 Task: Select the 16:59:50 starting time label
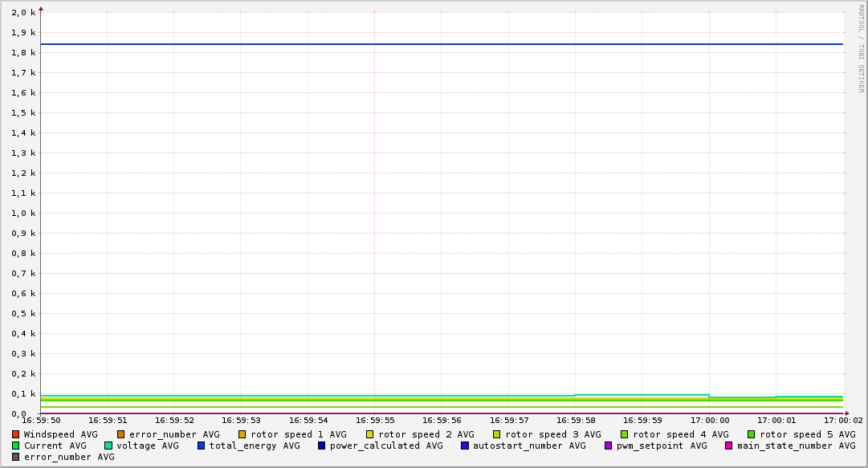coord(41,420)
